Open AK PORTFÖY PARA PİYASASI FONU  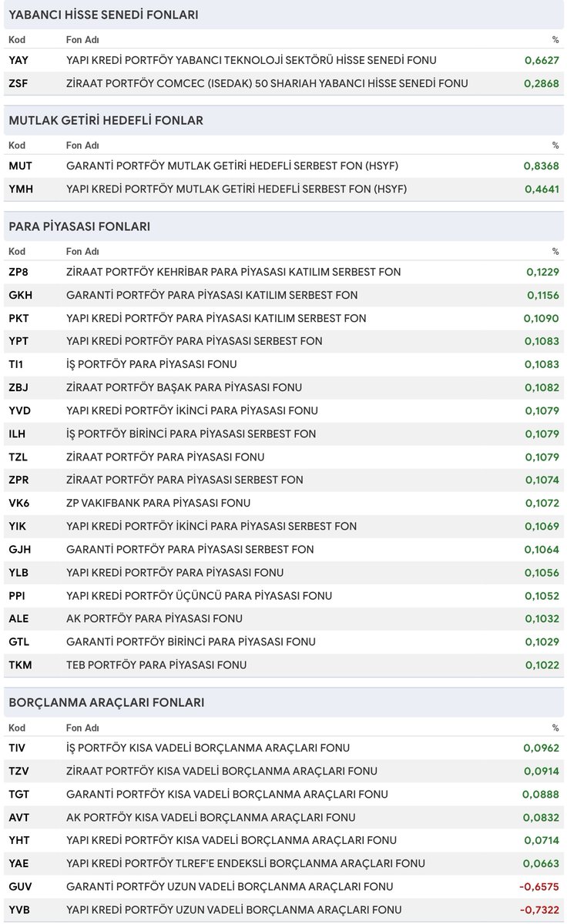point(154,618)
